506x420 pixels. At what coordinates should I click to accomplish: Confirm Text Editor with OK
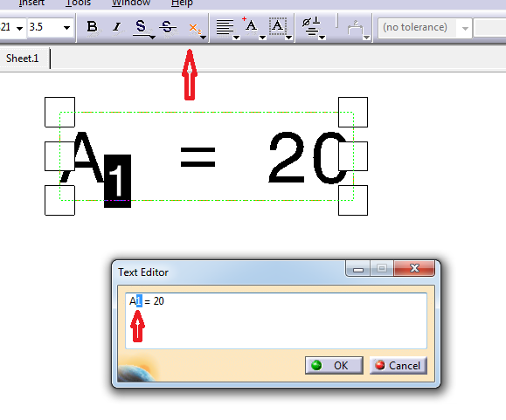coord(334,365)
